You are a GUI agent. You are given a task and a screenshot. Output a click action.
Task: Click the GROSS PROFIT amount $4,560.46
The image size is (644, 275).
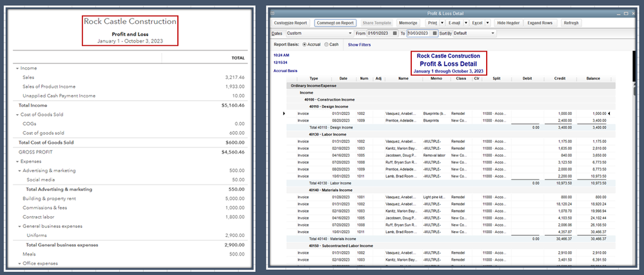(x=233, y=152)
